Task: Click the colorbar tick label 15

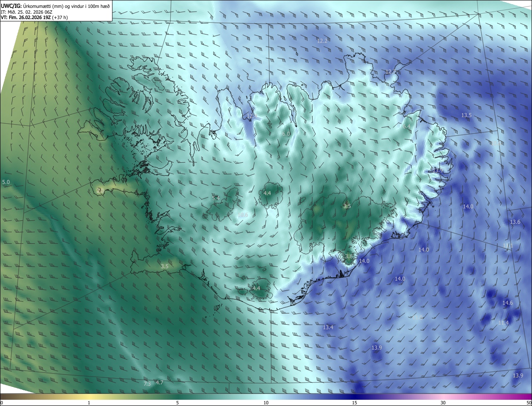Action: click(x=355, y=403)
